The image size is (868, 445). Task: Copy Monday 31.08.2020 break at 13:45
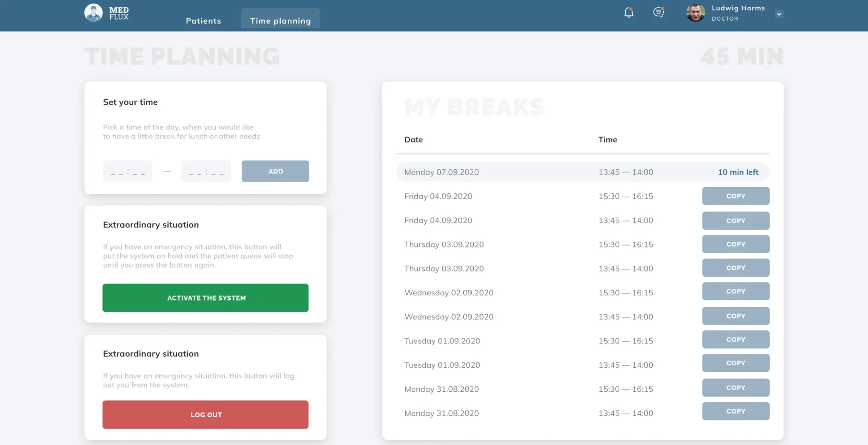coord(736,411)
